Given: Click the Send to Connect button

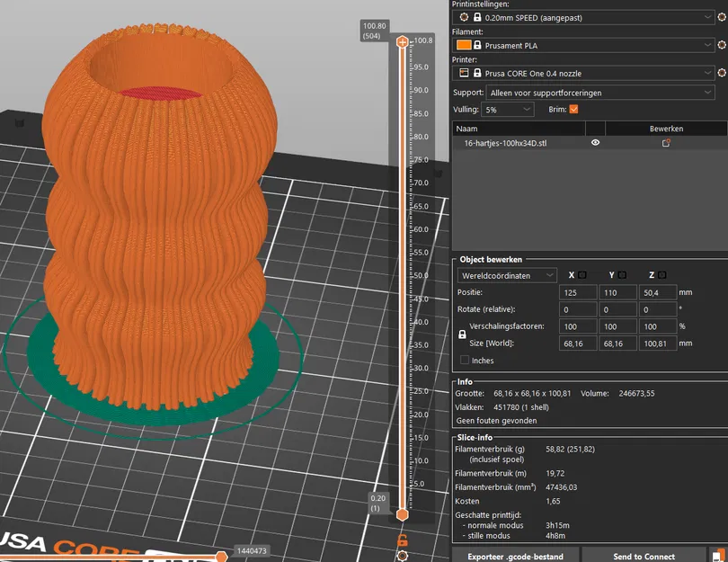Looking at the screenshot, I should [644, 556].
